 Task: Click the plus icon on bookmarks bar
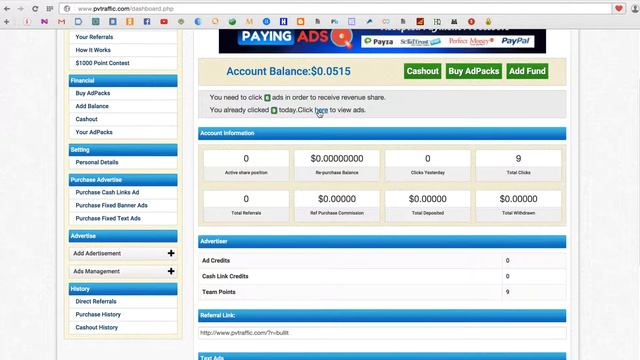click(x=7, y=22)
